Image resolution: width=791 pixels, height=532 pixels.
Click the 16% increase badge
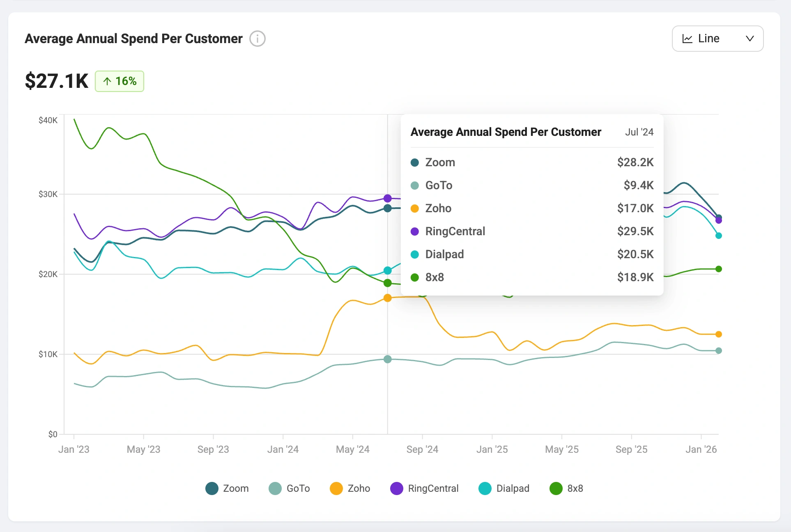pyautogui.click(x=120, y=81)
